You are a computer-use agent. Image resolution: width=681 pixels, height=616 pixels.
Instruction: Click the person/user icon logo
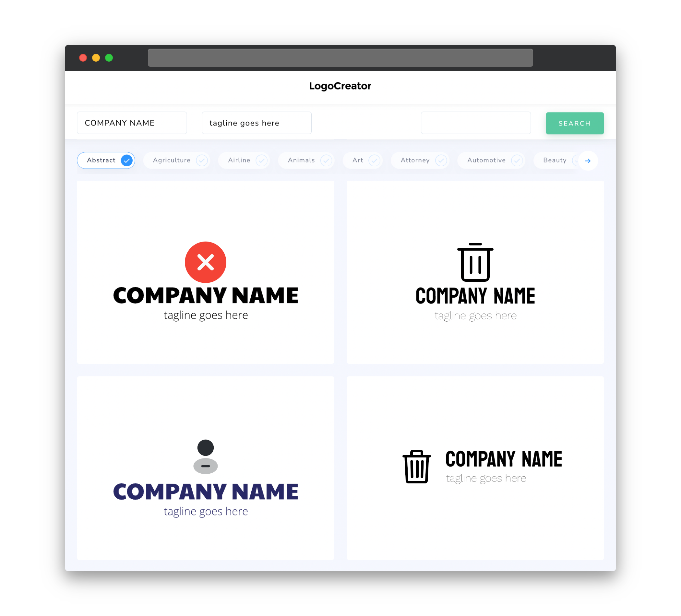[206, 456]
